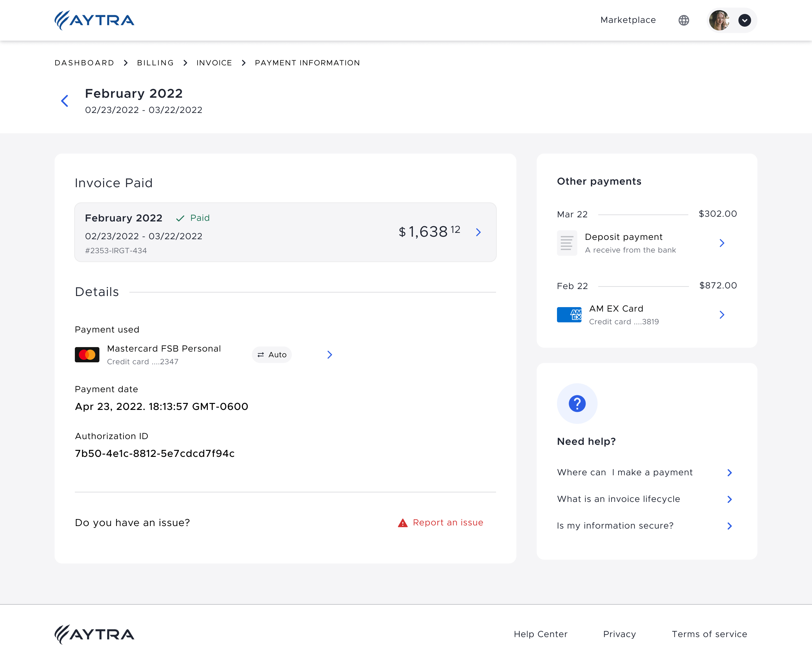This screenshot has height=665, width=812.
Task: Click the green Paid status label
Action: click(x=200, y=218)
